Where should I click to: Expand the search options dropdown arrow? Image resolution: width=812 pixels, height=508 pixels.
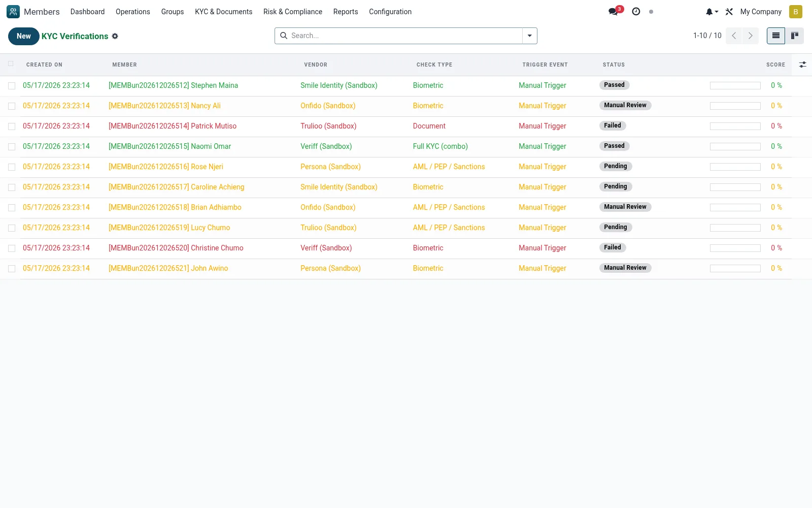click(529, 36)
